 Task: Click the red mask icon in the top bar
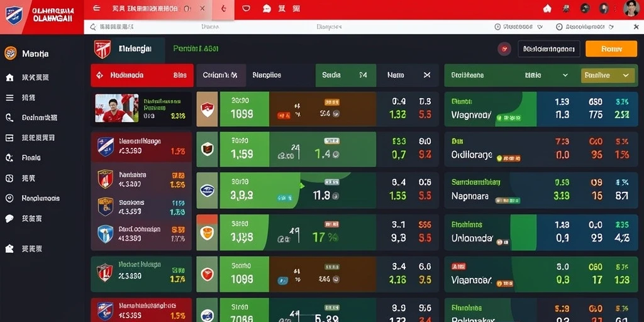coord(246,8)
